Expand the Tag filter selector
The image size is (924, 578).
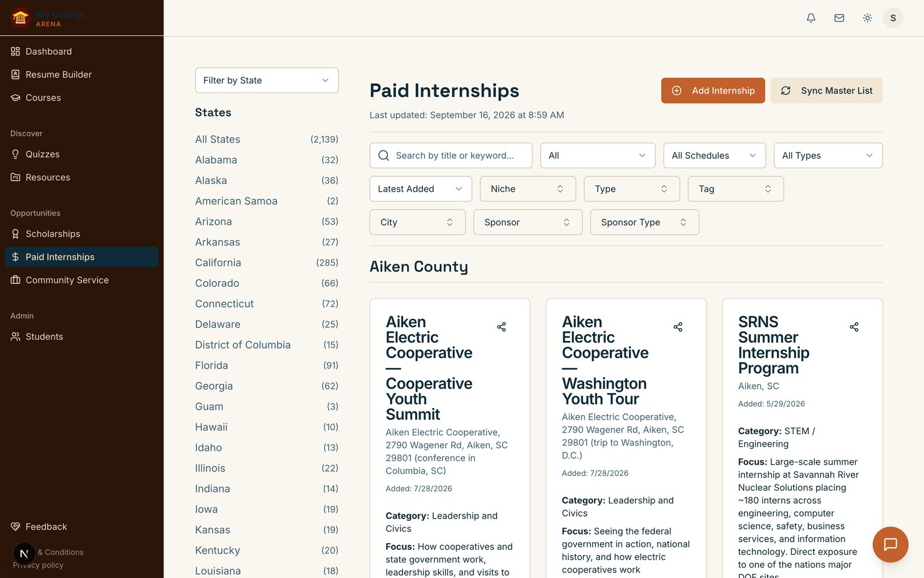736,189
